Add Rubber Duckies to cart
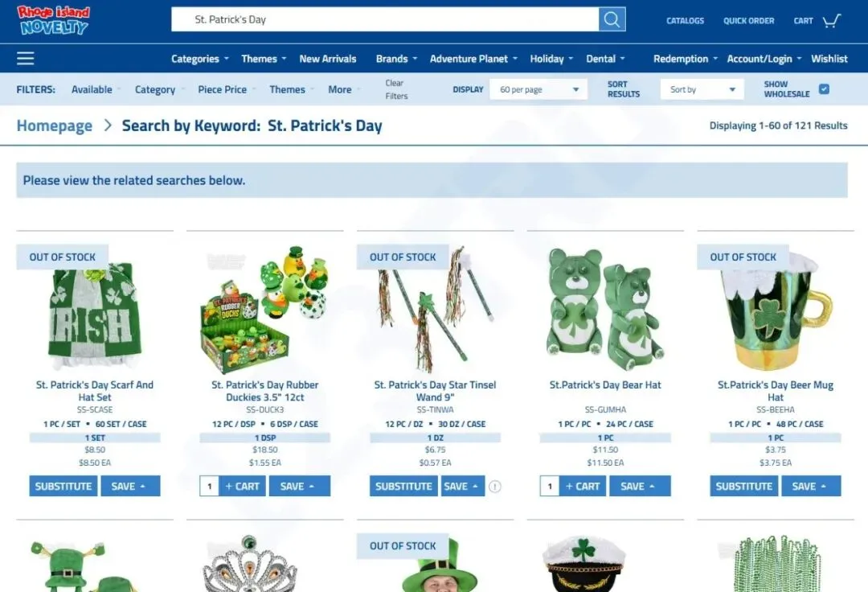 (x=242, y=486)
